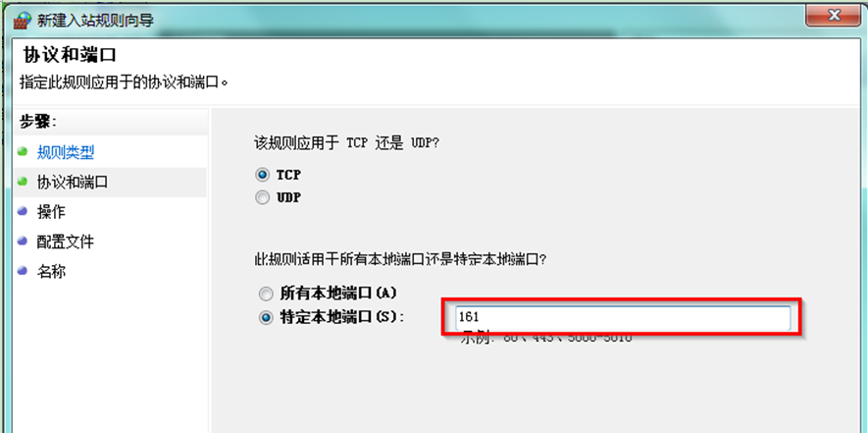Screen dimensions: 868x433
Task: Select the TCP protocol radio button
Action: pyautogui.click(x=263, y=175)
